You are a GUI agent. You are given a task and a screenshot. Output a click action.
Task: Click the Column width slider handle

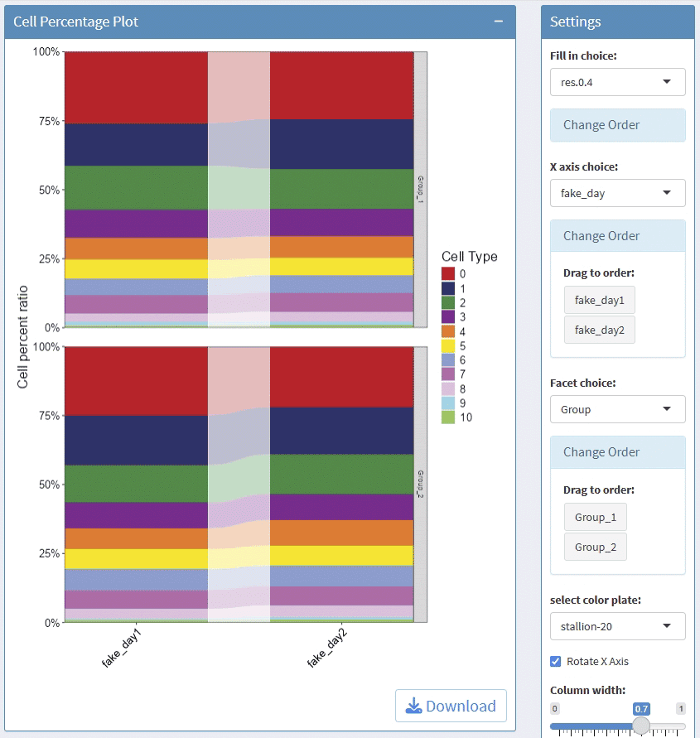641,726
